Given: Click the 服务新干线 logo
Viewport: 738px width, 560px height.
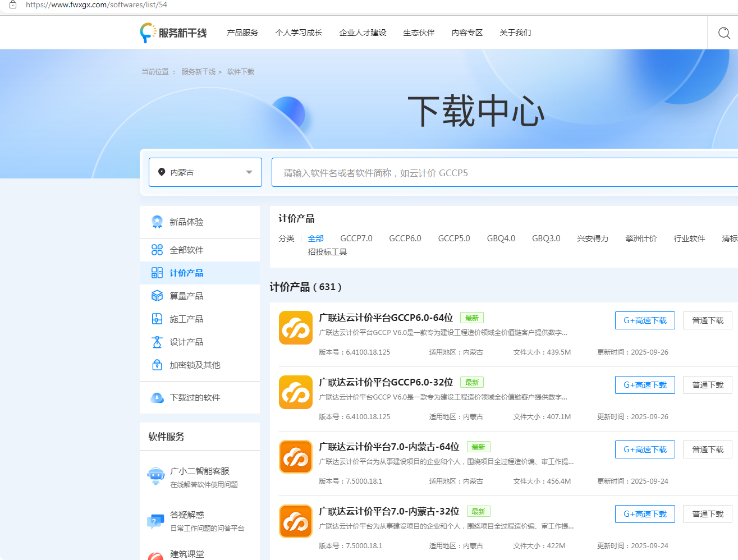Looking at the screenshot, I should point(173,33).
